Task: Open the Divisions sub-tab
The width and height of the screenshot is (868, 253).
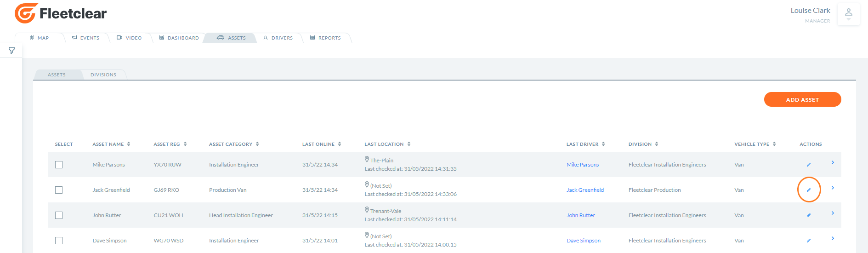Action: click(x=103, y=75)
